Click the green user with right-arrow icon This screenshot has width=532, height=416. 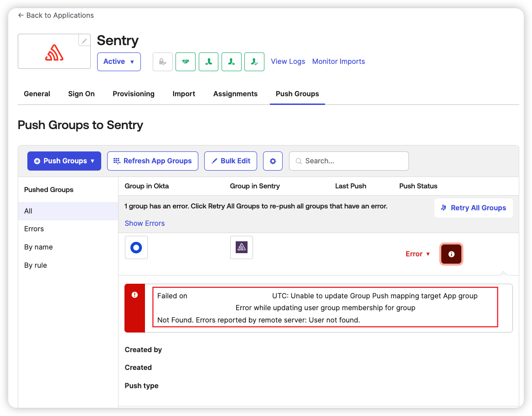[x=232, y=62]
